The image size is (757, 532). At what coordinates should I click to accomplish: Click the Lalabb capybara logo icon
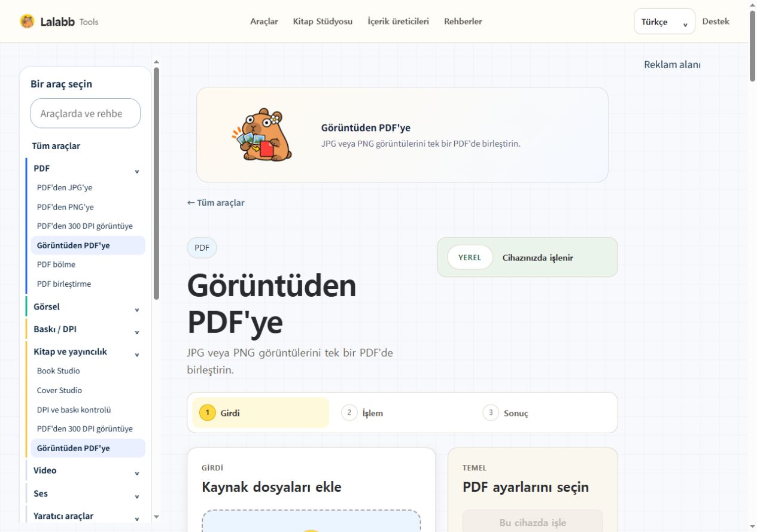[x=27, y=22]
